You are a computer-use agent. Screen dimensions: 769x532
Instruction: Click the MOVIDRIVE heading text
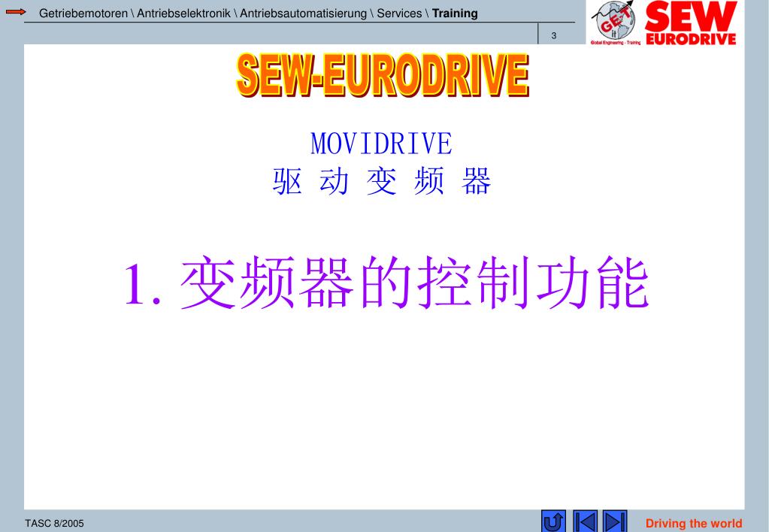tap(381, 144)
